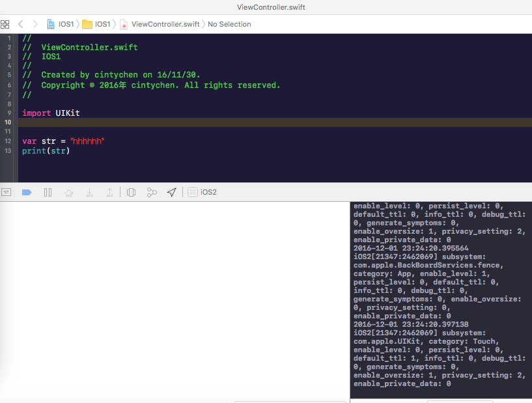Click the IOS1 comment on line 3
Viewport: 532px width, 403px height.
(42, 56)
